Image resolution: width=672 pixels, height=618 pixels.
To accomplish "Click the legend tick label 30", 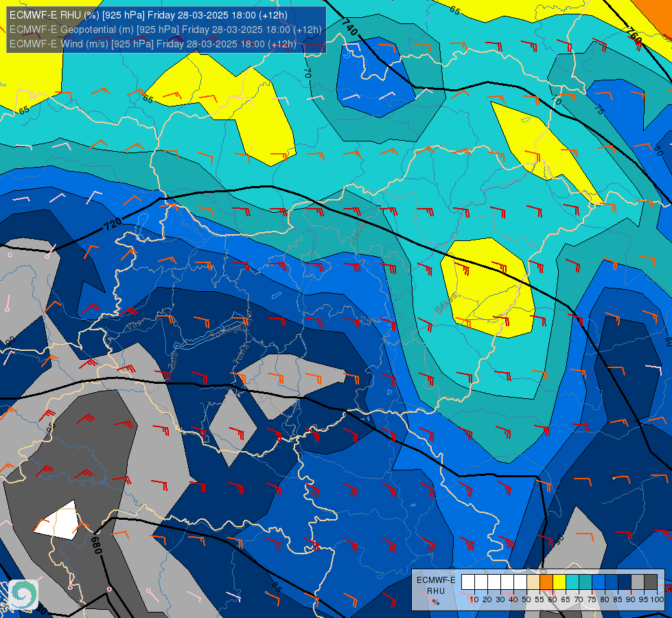I will pos(500,599).
